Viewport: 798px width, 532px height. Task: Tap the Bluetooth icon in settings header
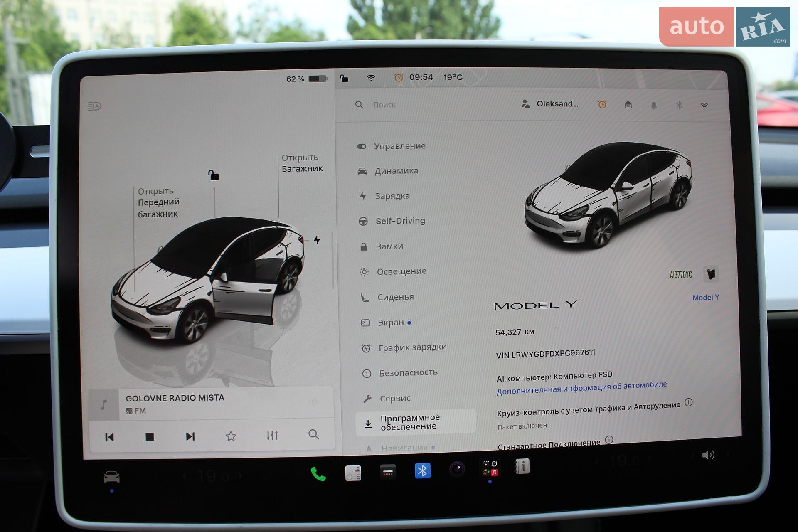click(x=679, y=105)
